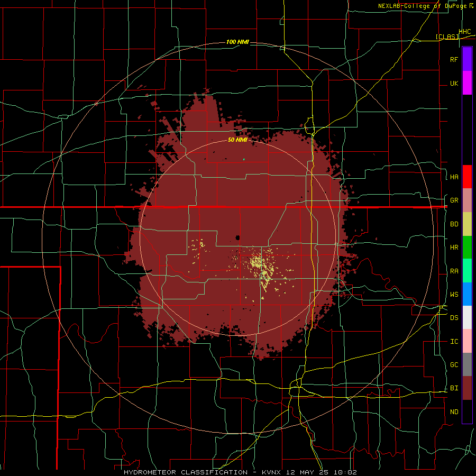Viewport: 476px width, 476px height.
Task: Click the HR legend label
Action: tap(454, 248)
